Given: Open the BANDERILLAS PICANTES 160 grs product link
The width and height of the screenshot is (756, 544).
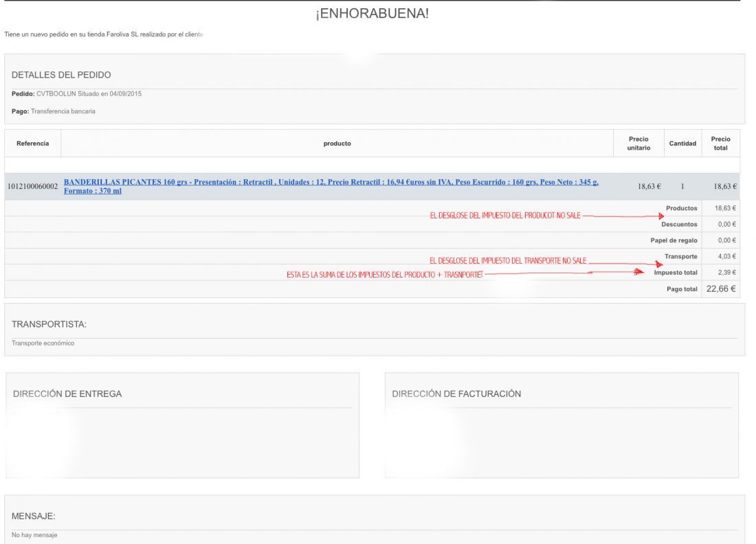Looking at the screenshot, I should tap(331, 186).
